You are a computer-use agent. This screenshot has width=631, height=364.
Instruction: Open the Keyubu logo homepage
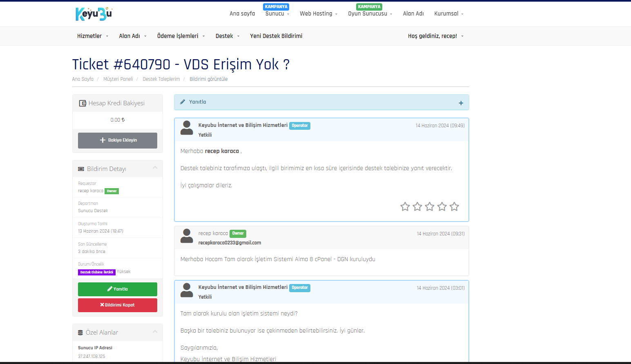pos(94,14)
